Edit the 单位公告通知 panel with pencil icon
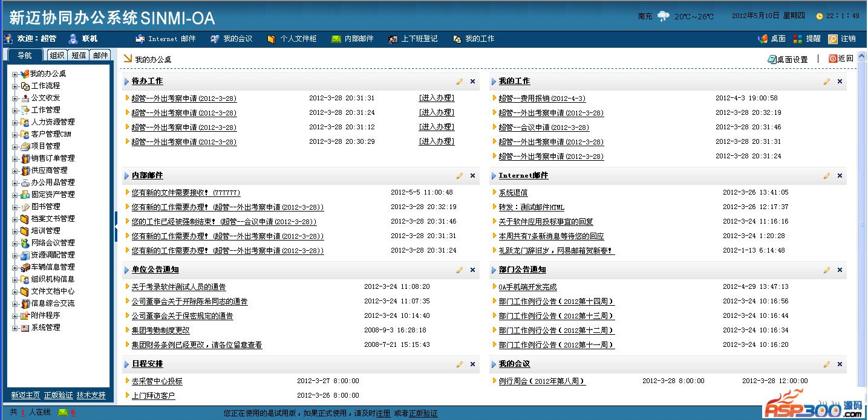Image resolution: width=868 pixels, height=420 pixels. (460, 270)
